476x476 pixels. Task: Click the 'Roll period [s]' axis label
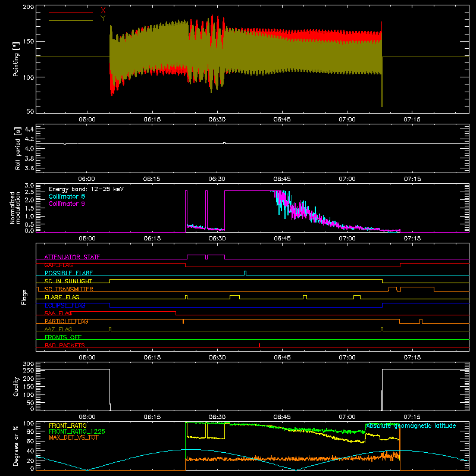coord(18,148)
